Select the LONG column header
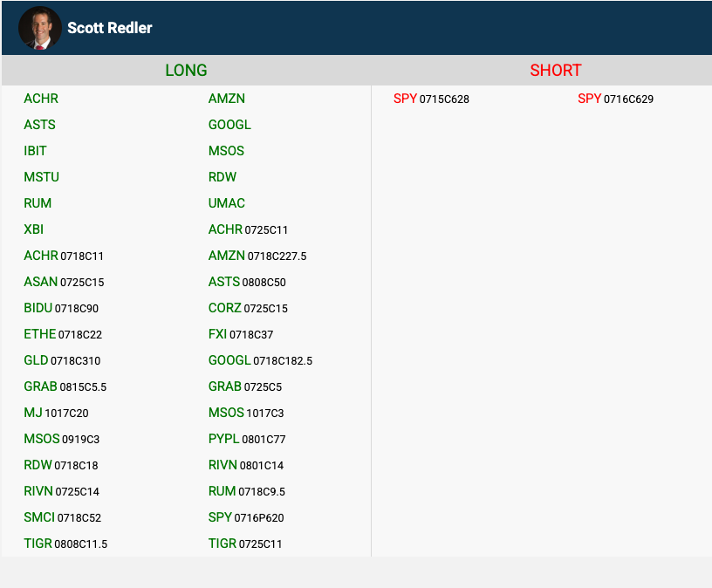This screenshot has width=712, height=588. coord(186,71)
